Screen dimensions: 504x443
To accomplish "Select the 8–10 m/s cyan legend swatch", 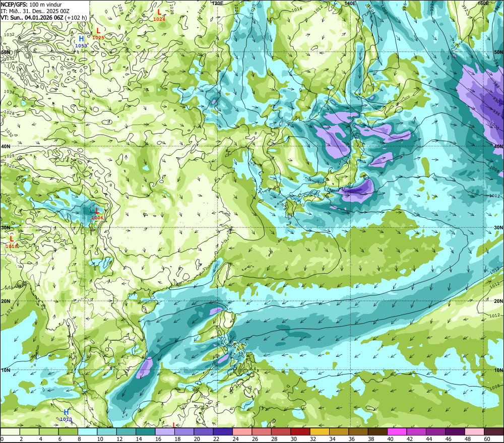I will [87, 432].
